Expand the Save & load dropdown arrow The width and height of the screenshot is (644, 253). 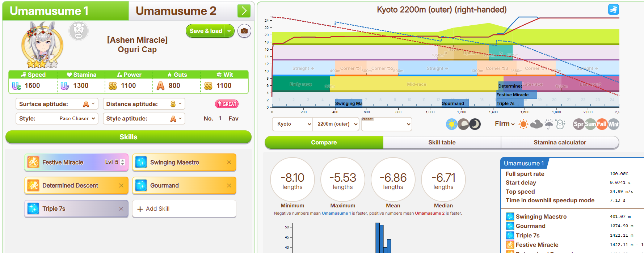(230, 31)
